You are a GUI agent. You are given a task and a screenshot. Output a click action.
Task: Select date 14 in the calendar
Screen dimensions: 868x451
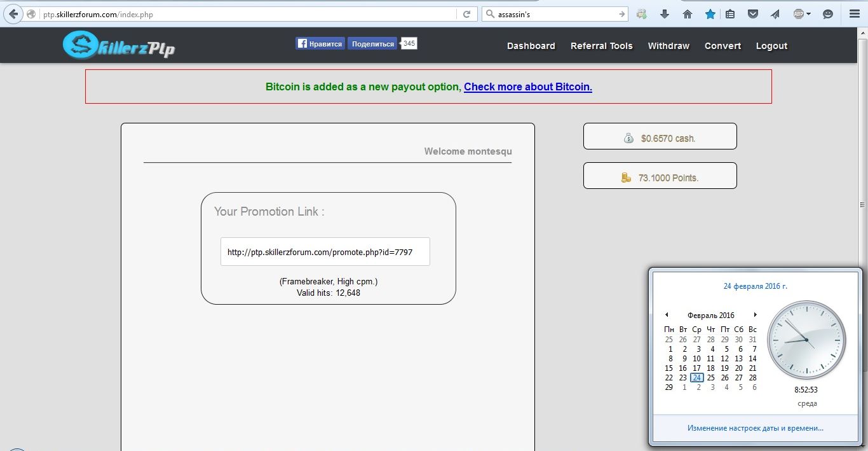753,358
